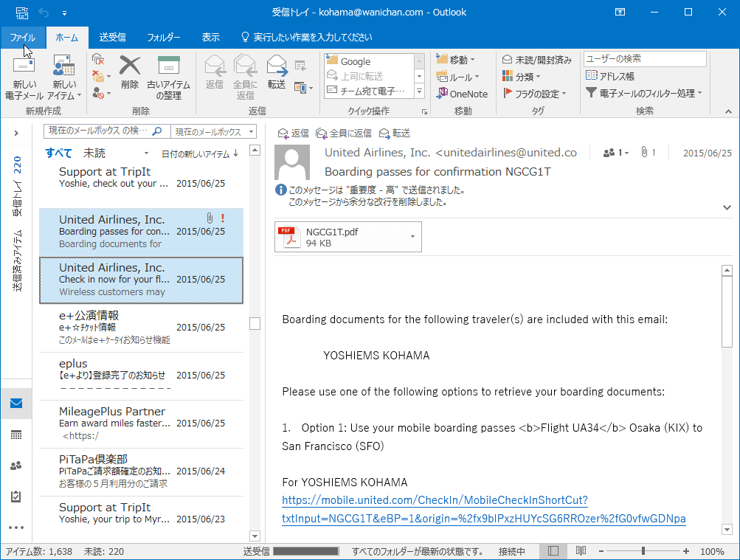Create a new email with 新しい電子メール
The height and width of the screenshot is (560, 740).
[x=24, y=77]
